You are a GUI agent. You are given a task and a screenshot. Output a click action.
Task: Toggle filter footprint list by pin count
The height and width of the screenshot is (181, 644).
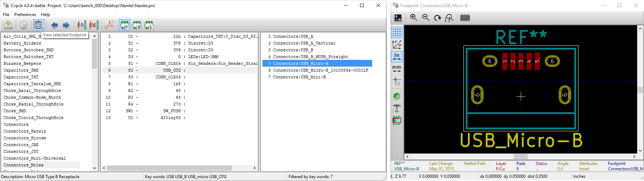tap(137, 25)
